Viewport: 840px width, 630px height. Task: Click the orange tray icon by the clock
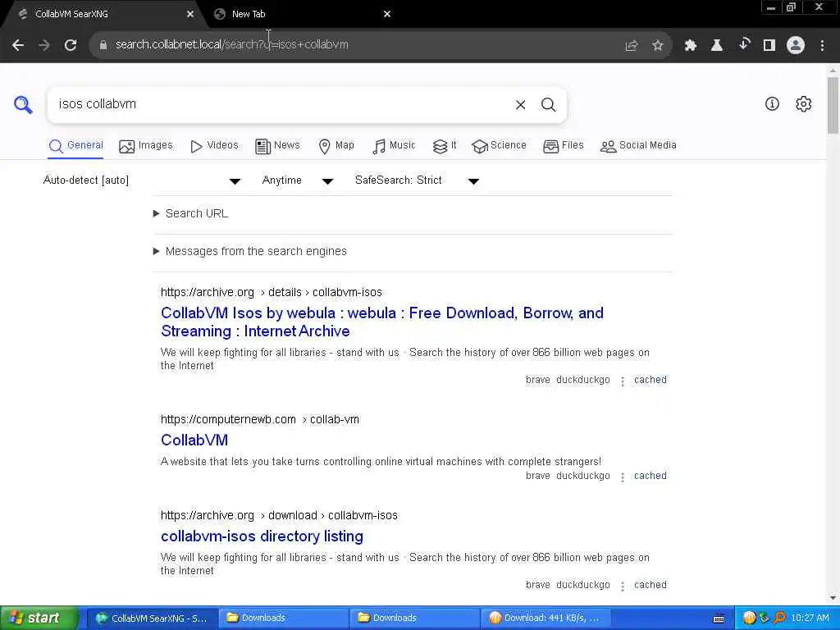(750, 619)
